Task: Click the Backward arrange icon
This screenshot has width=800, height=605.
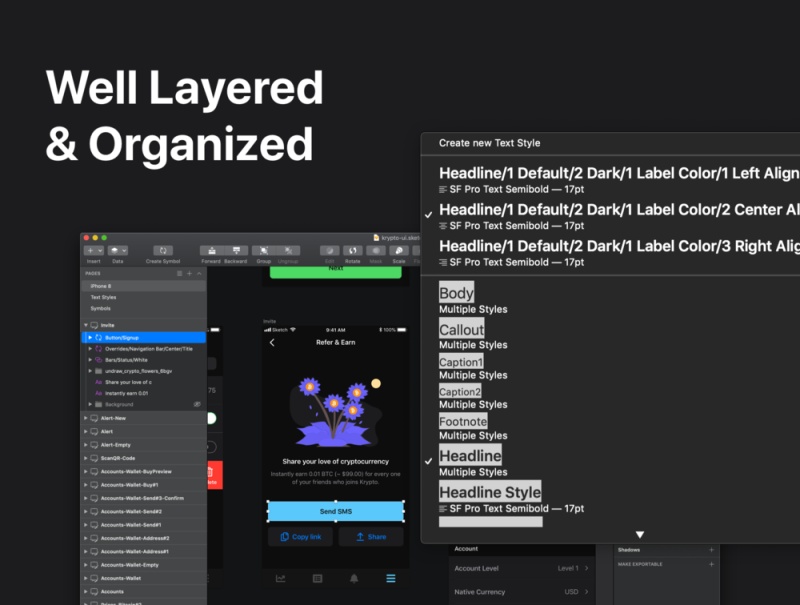Action: 236,250
